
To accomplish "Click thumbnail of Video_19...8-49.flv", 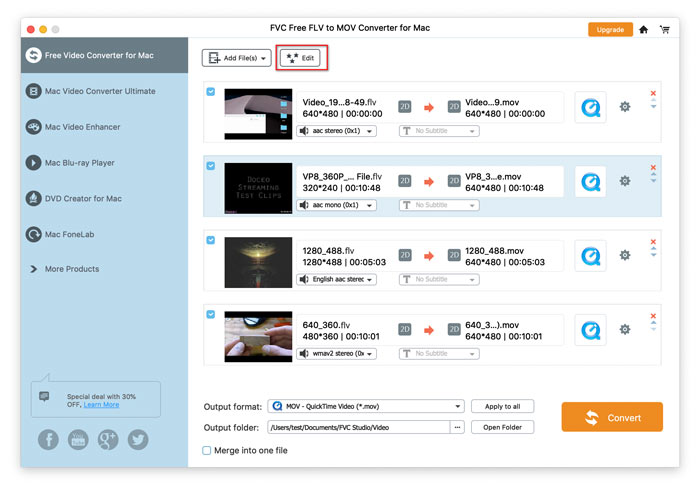I will 258,114.
